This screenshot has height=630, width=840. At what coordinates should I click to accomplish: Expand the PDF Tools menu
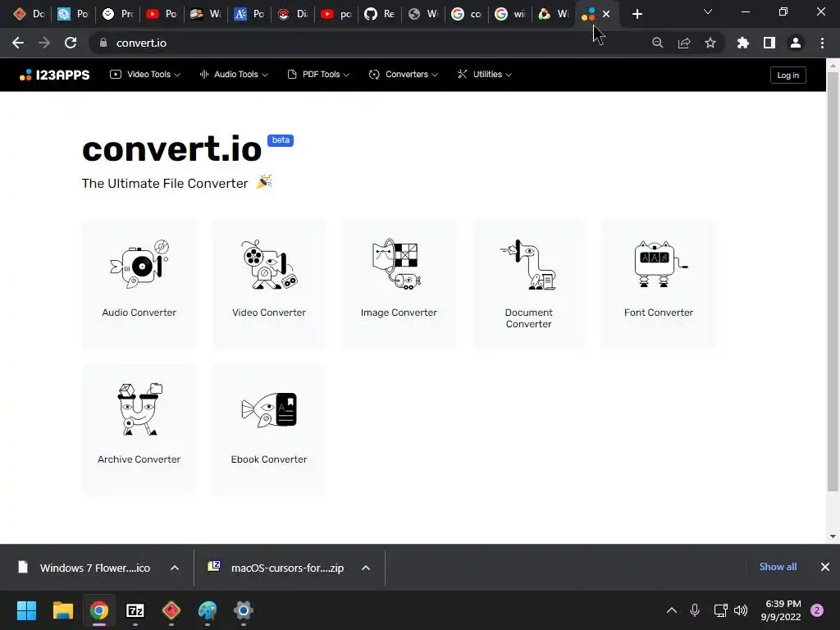[319, 75]
